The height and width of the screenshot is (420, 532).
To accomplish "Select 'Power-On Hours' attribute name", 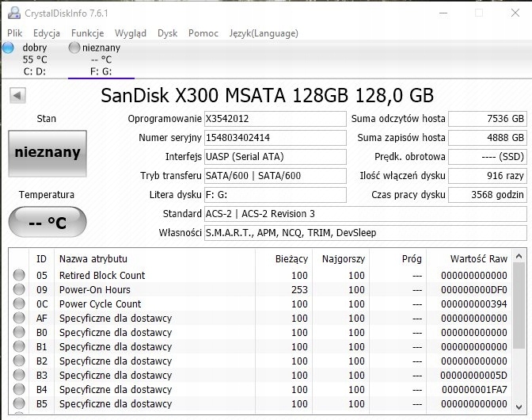I will [95, 289].
